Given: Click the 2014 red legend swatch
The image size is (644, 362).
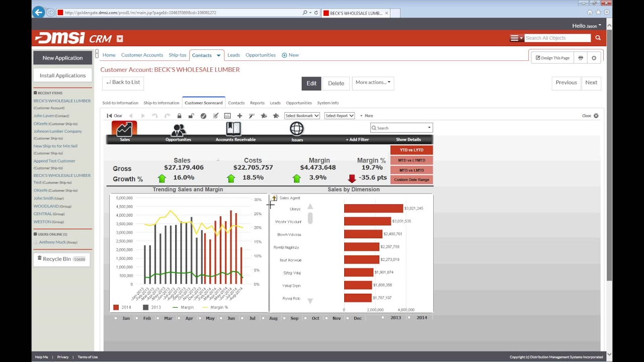Looking at the screenshot, I should (116, 307).
